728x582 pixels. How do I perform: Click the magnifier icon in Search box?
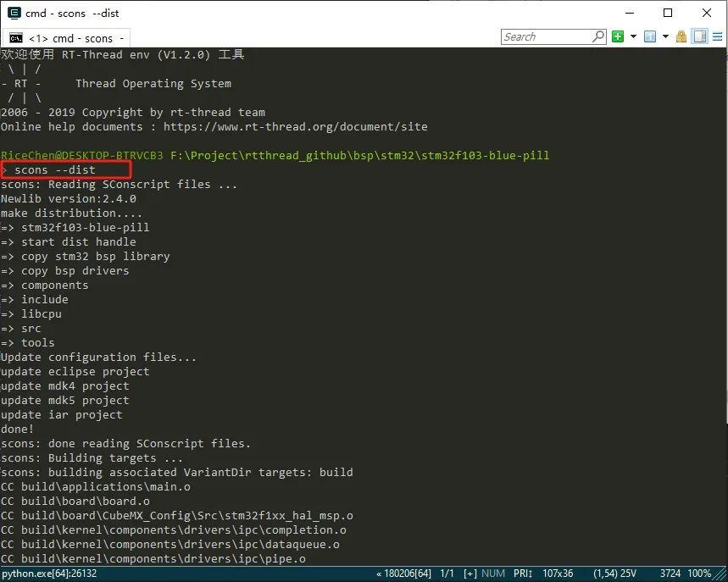pos(599,36)
